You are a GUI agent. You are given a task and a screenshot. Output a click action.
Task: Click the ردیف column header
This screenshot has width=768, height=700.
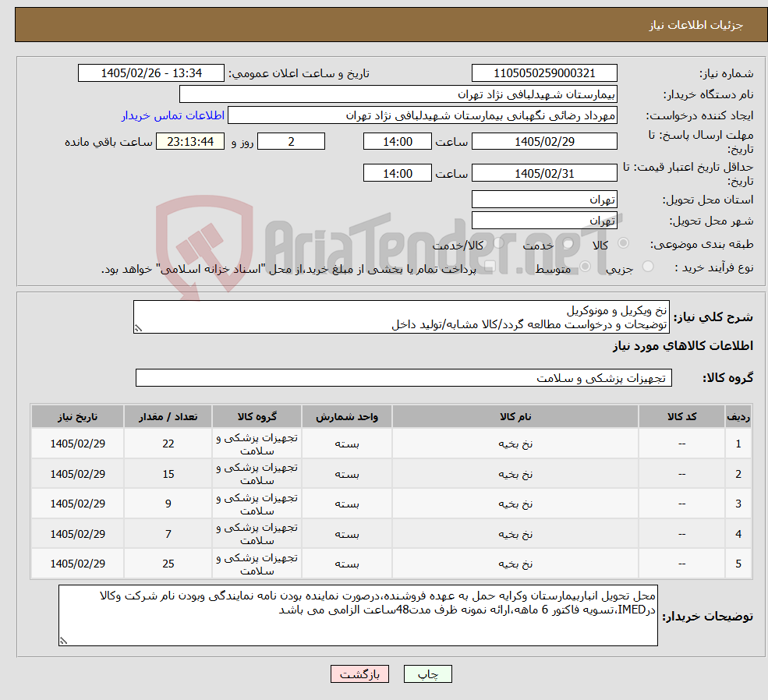[738, 416]
